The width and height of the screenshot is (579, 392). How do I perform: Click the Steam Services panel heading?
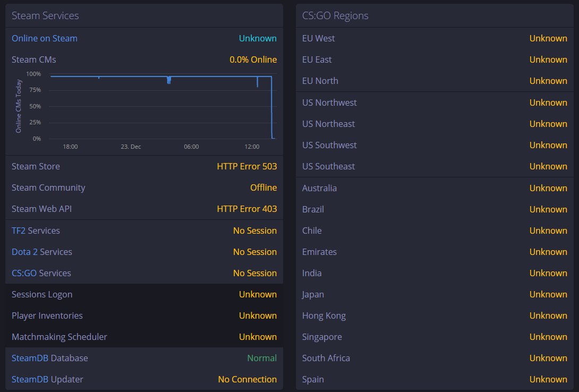(45, 15)
